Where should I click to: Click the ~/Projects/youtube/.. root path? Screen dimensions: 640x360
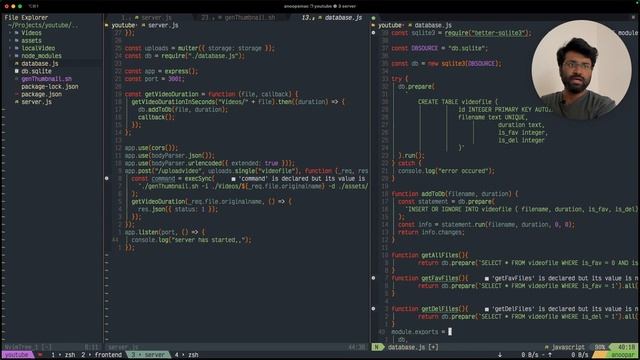[43, 25]
